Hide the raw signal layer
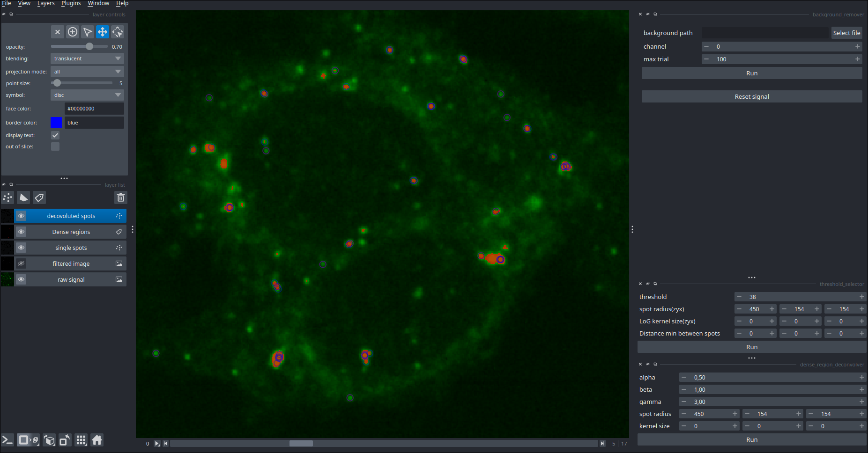The image size is (868, 453). coord(21,279)
